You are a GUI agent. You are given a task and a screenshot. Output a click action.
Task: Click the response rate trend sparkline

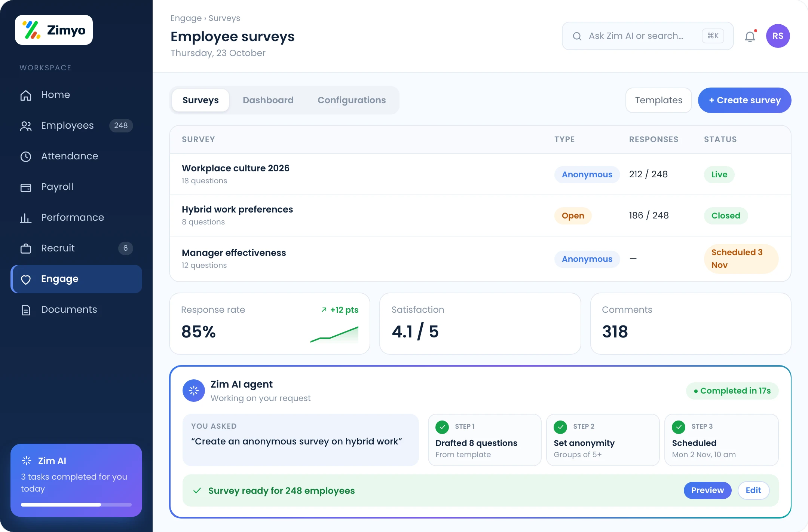tap(334, 334)
